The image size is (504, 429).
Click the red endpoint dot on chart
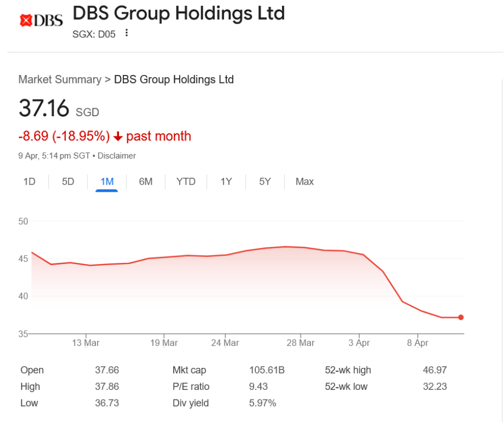pos(461,317)
